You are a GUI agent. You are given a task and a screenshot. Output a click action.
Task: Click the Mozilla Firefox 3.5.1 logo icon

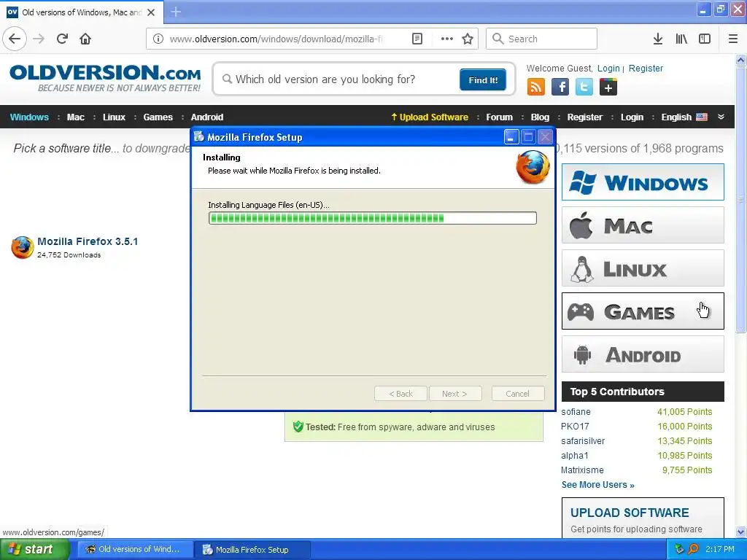click(23, 247)
